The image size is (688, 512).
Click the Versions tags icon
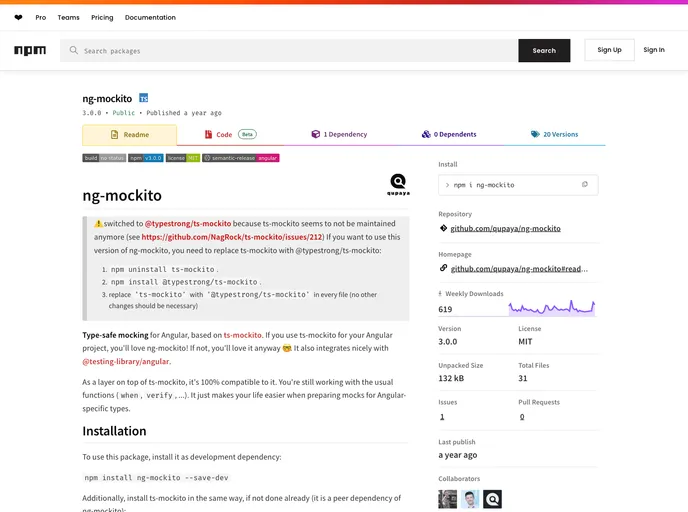(535, 134)
